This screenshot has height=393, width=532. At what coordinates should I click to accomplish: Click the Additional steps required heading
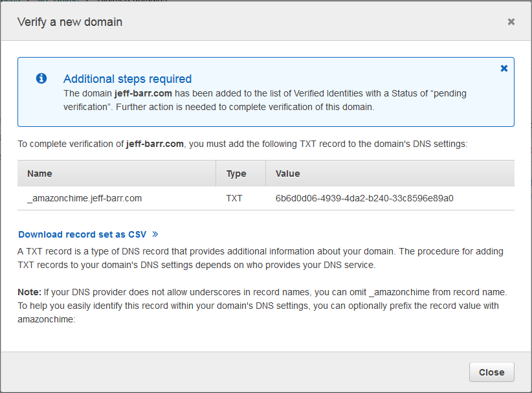pos(127,79)
